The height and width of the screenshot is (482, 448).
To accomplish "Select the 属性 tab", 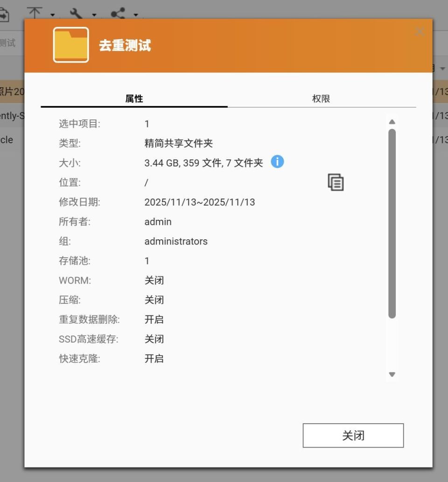I will pyautogui.click(x=134, y=98).
